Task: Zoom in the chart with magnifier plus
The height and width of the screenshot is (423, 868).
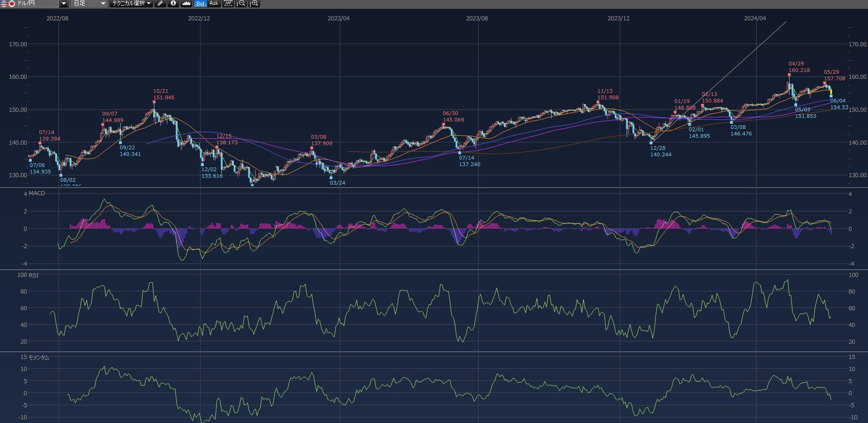Action: pos(253,4)
